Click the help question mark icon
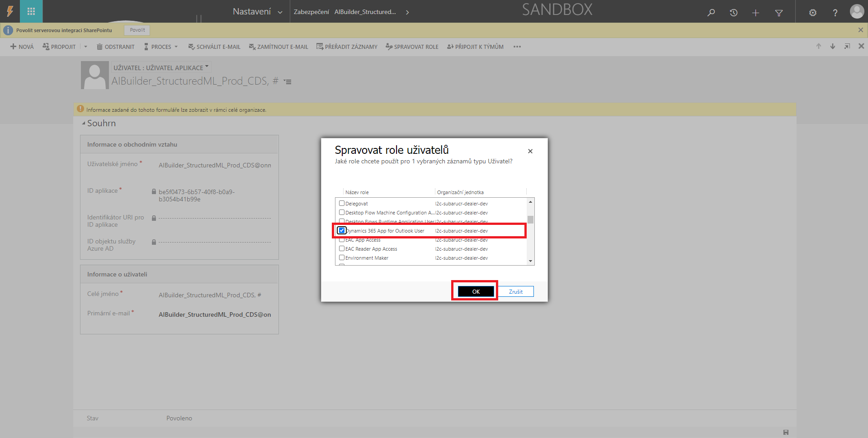 click(x=835, y=13)
